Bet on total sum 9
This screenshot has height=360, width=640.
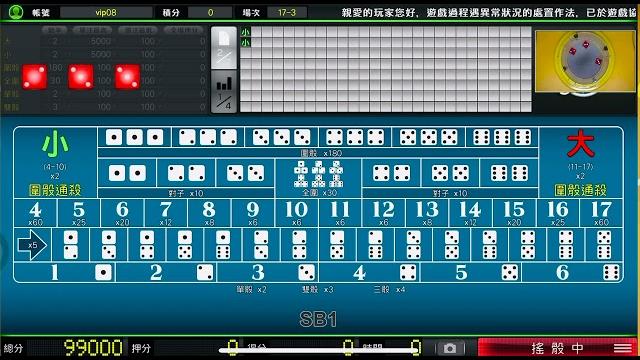pos(253,213)
